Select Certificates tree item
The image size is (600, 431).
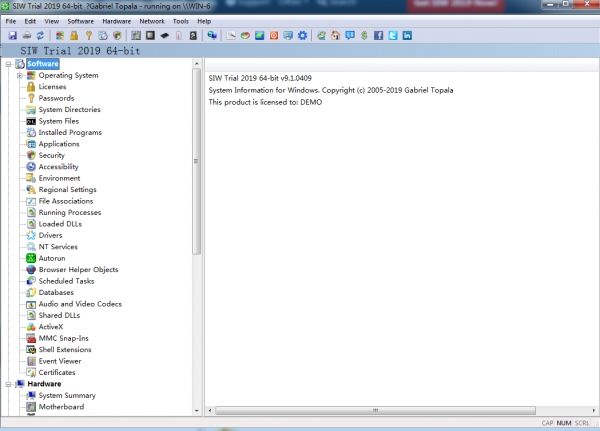[x=57, y=373]
